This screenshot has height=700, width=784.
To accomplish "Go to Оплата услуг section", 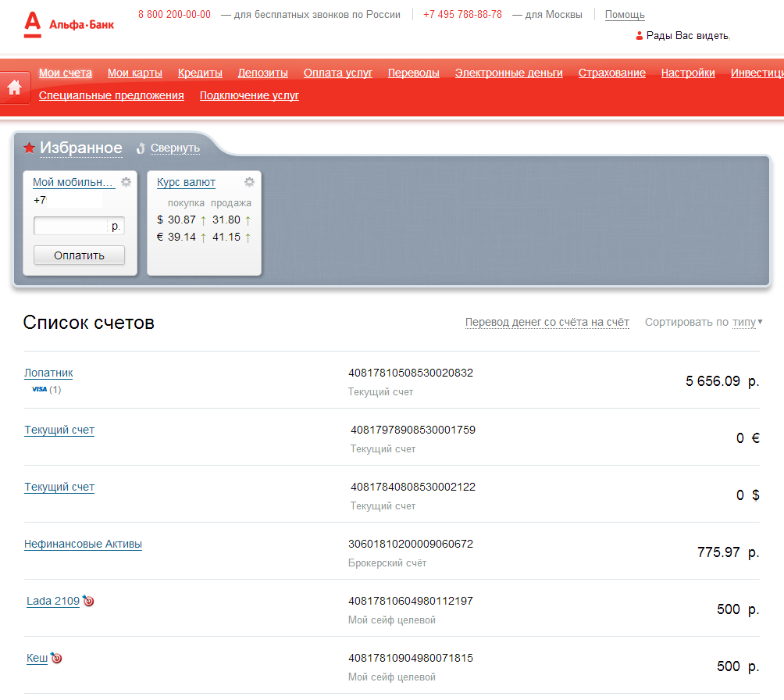I will (x=337, y=73).
